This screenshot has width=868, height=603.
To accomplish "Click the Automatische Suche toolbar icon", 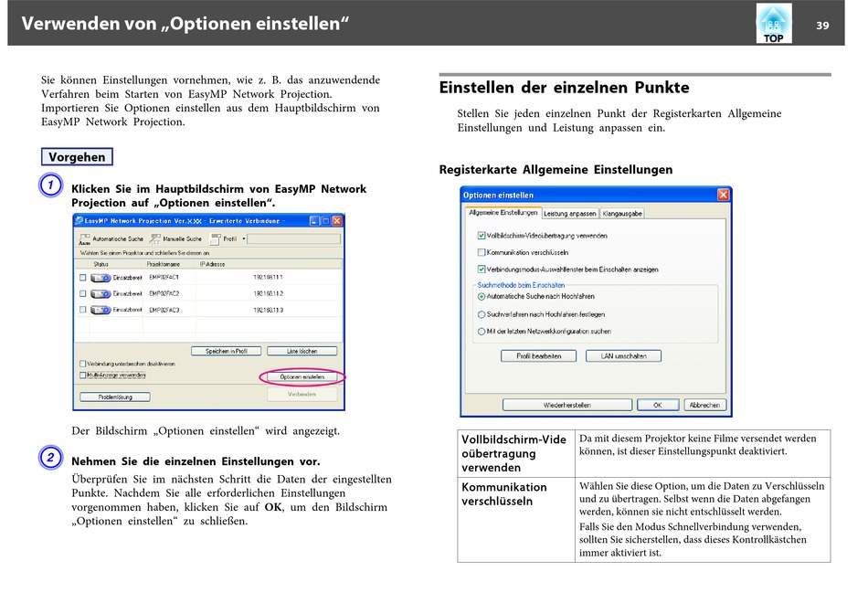I will click(85, 238).
